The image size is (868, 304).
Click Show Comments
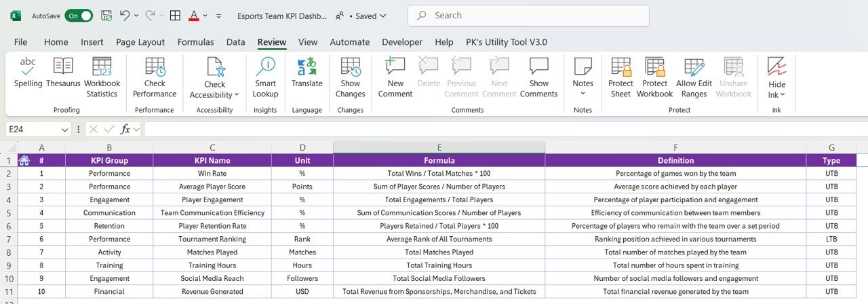coord(539,77)
